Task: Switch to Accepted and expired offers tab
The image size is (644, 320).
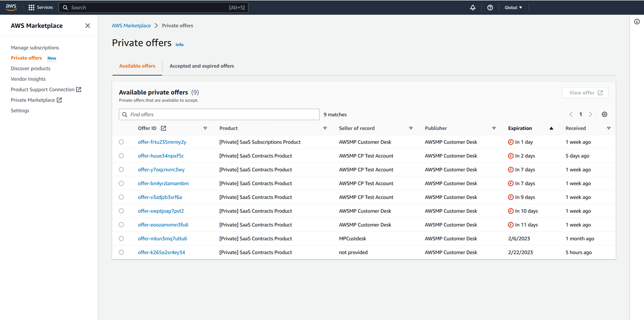Action: click(202, 66)
